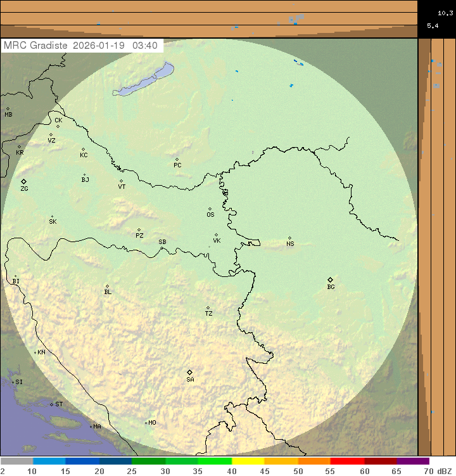Screen dimensions: 456x476
Task: Click the MRC Gradiste timestamp label
Action: click(82, 46)
